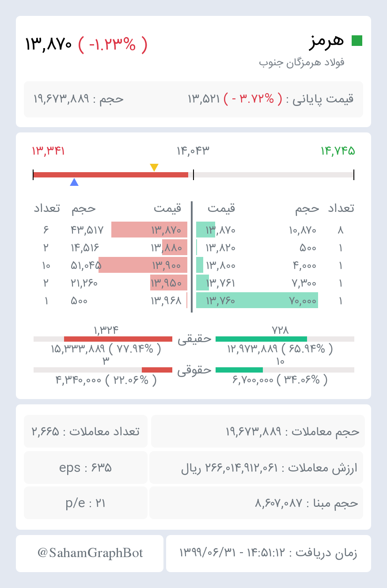387x588 pixels.
Task: Click the زمان دریافت timestamp box
Action: pos(269,553)
